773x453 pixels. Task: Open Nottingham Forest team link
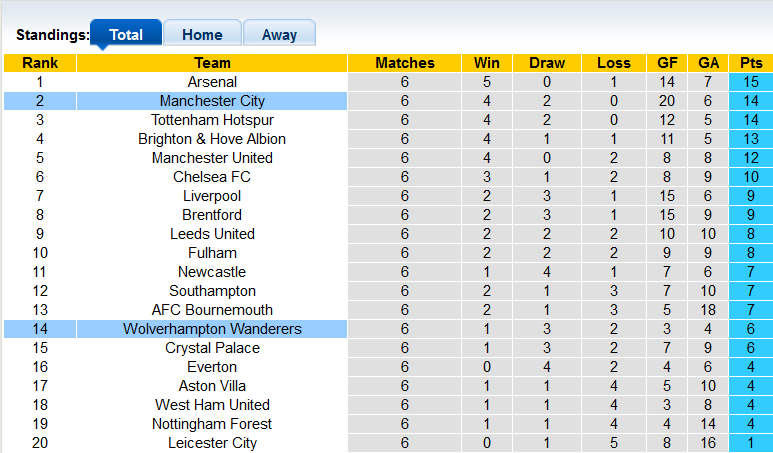(x=212, y=424)
